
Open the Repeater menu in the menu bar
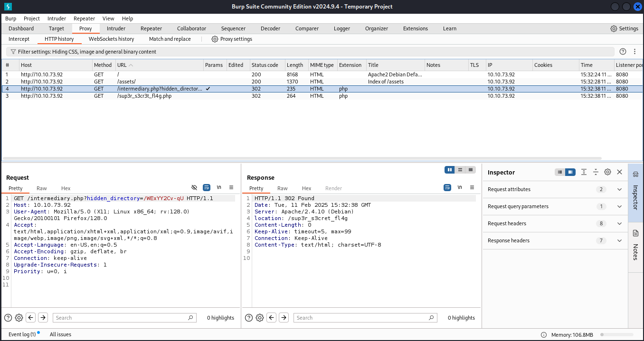pos(84,18)
